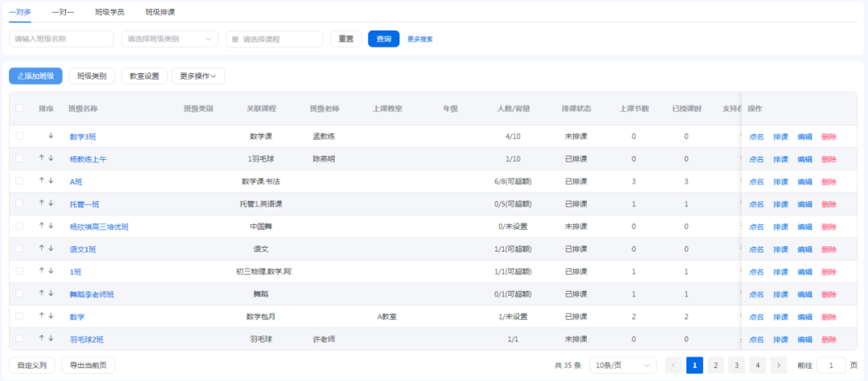This screenshot has height=381, width=868.
Task: Click 删除 link for 杨教练上午 row
Action: pyautogui.click(x=829, y=159)
